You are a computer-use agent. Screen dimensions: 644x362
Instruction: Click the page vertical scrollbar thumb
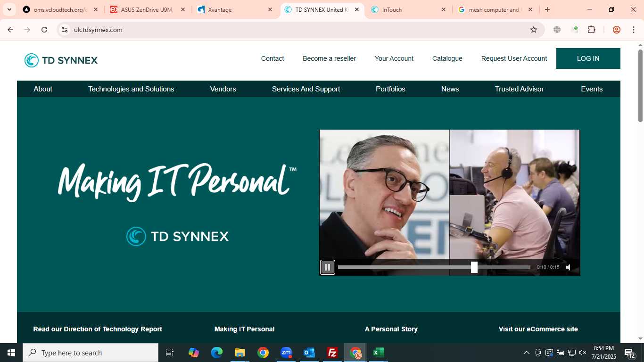point(640,85)
